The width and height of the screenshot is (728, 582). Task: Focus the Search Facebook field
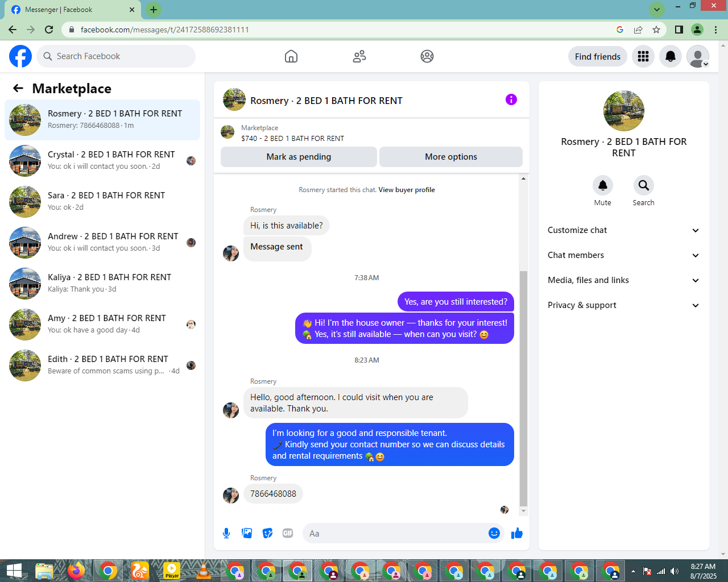(116, 56)
